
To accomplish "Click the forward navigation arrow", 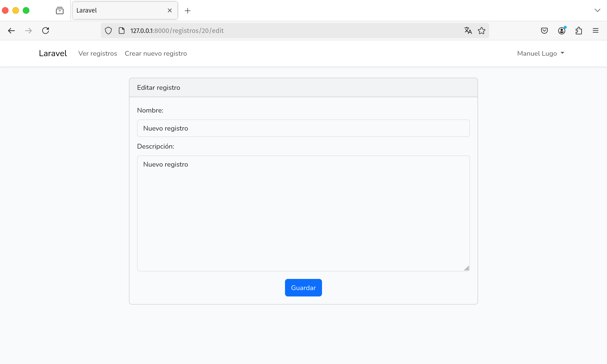I will click(x=28, y=31).
